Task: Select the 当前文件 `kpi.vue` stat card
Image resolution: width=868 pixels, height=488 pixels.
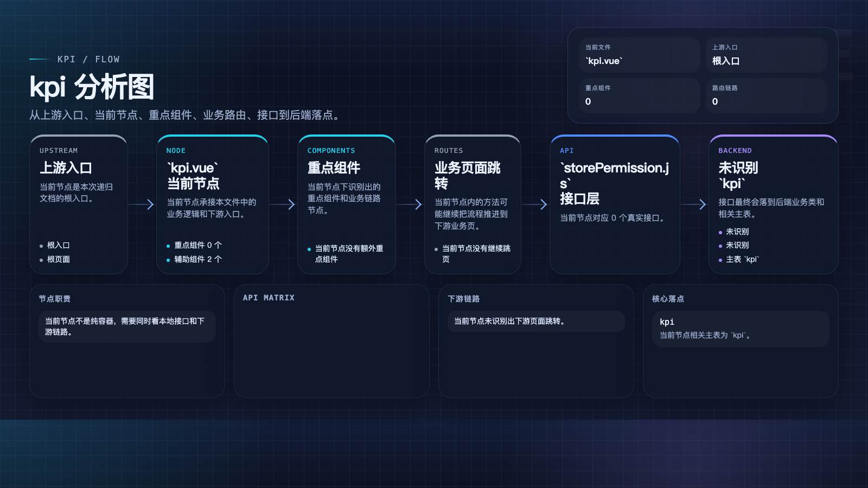Action: point(639,55)
